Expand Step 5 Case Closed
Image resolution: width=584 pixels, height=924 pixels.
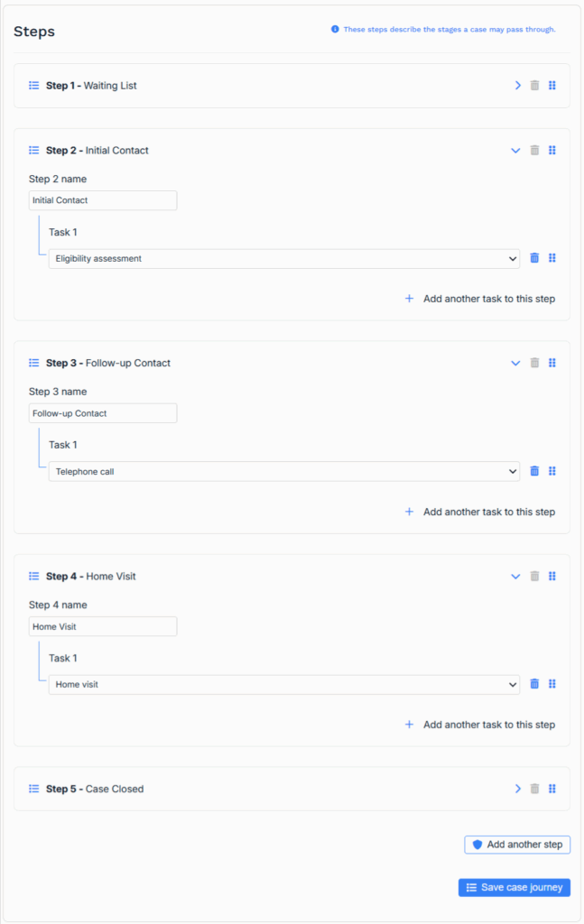517,789
